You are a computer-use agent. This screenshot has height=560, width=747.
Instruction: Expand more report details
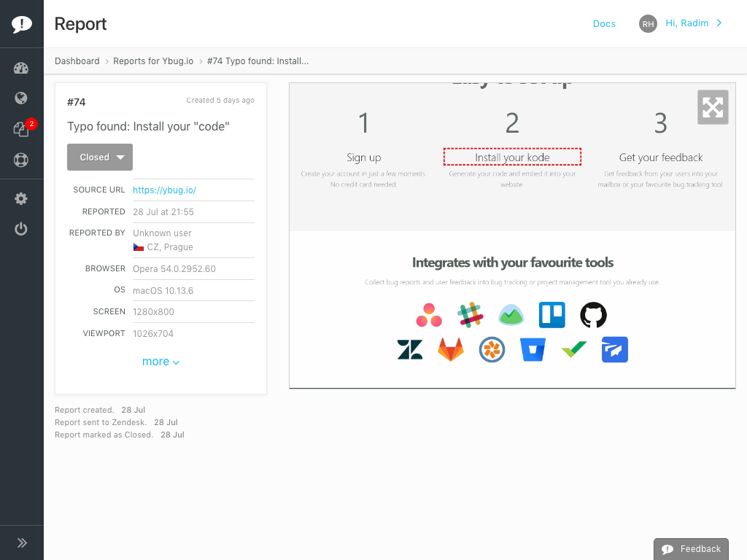coord(160,362)
